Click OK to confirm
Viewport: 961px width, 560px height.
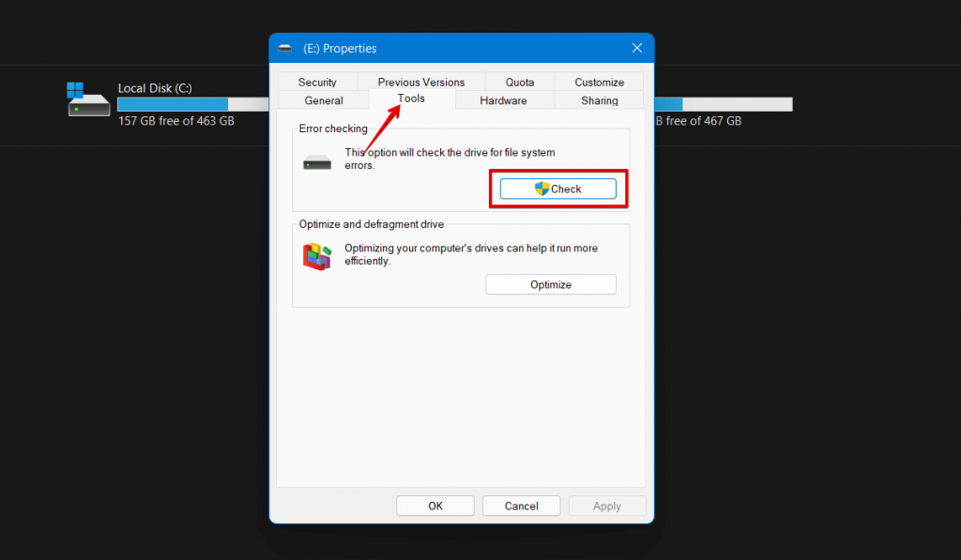click(x=435, y=505)
